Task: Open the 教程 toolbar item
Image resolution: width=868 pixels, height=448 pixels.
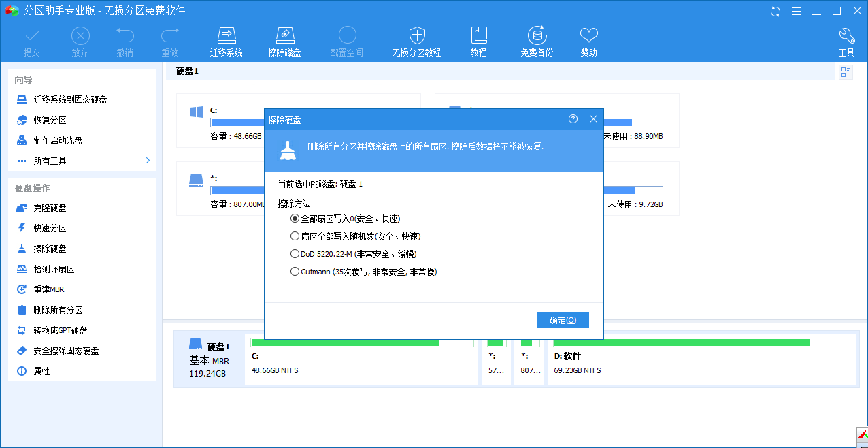Action: point(478,41)
